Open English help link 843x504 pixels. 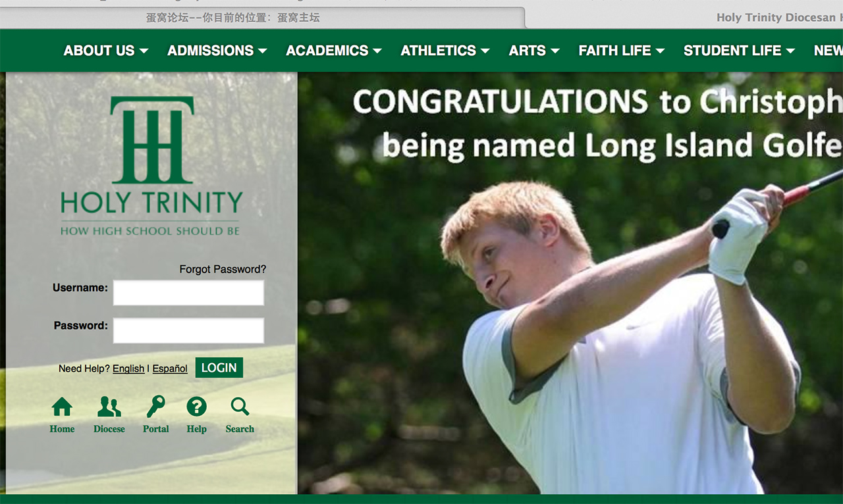point(128,368)
